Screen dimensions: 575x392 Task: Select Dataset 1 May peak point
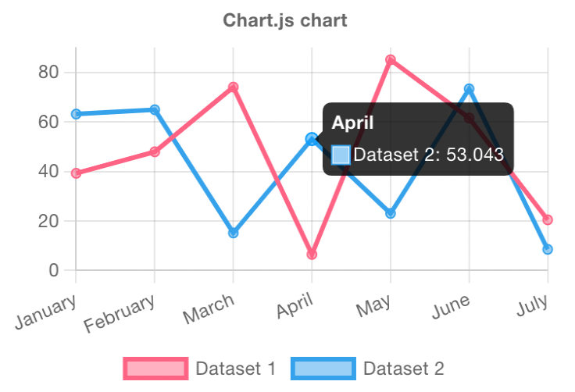click(391, 60)
